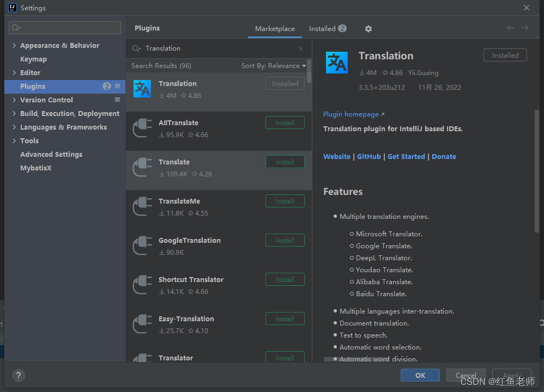The width and height of the screenshot is (544, 392).
Task: Select Keymap in the settings tree
Action: (33, 59)
